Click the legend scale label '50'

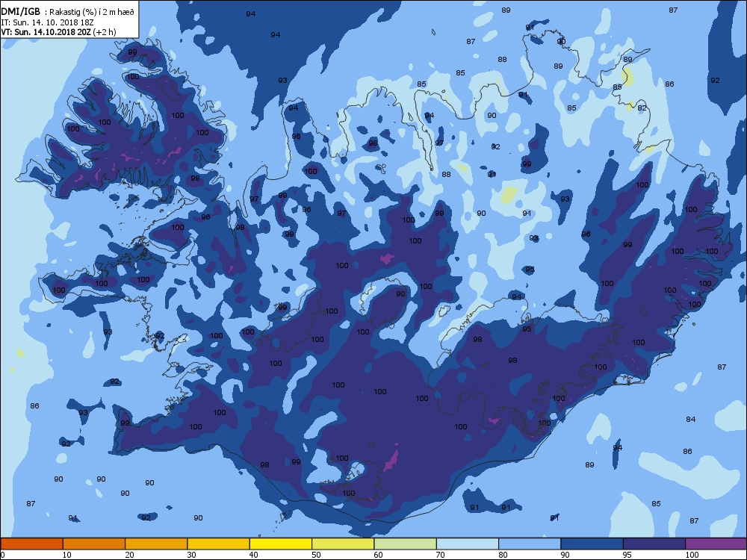pyautogui.click(x=316, y=555)
